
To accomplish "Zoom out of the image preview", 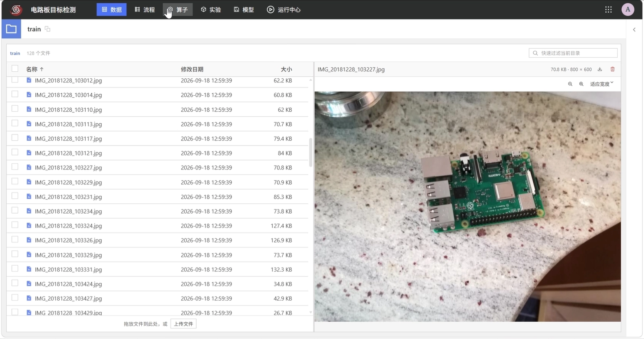I will 570,84.
